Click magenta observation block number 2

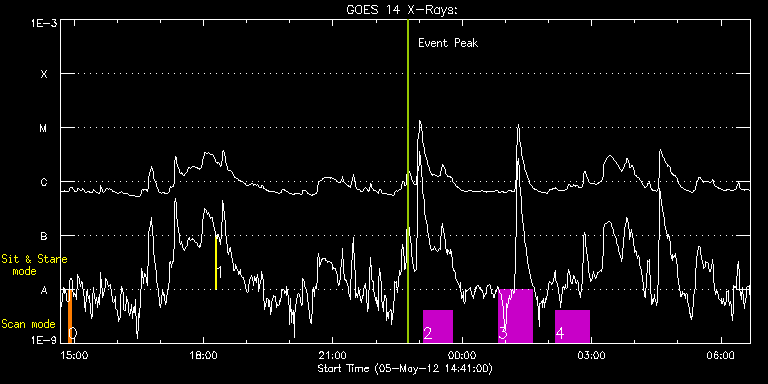(x=438, y=326)
